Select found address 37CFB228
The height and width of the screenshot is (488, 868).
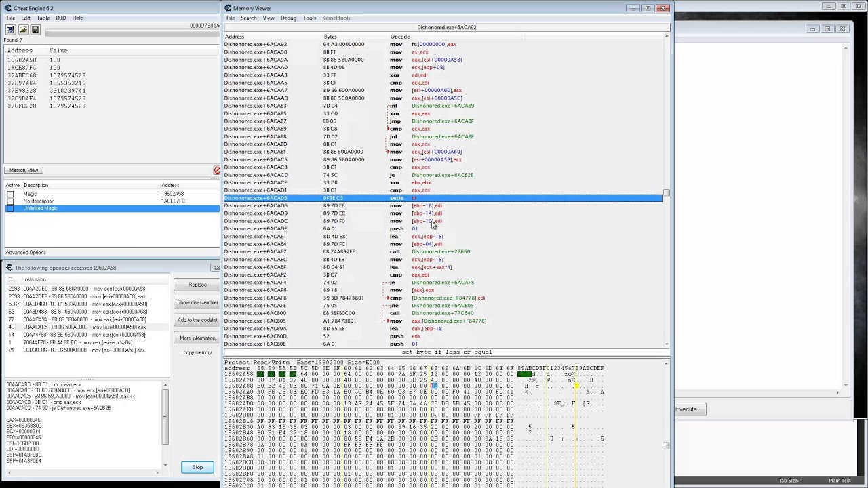pyautogui.click(x=22, y=106)
